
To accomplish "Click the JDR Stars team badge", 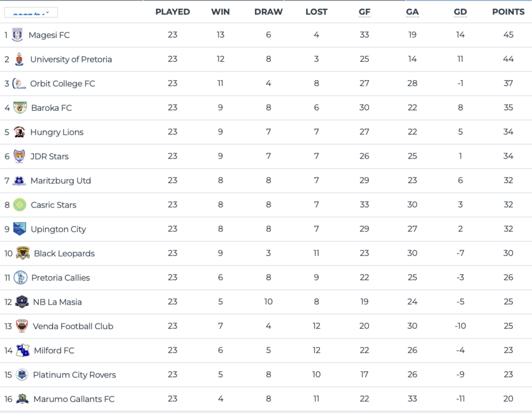I will click(19, 156).
